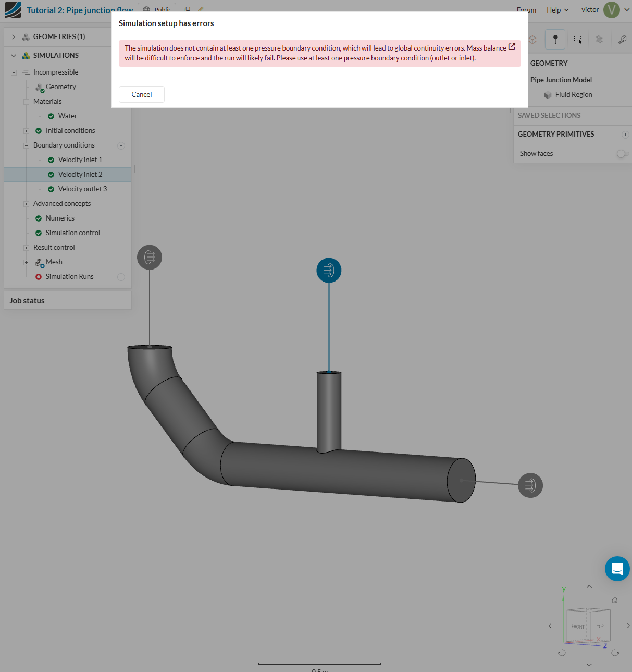This screenshot has width=632, height=672.
Task: Open the measure tool
Action: point(622,40)
